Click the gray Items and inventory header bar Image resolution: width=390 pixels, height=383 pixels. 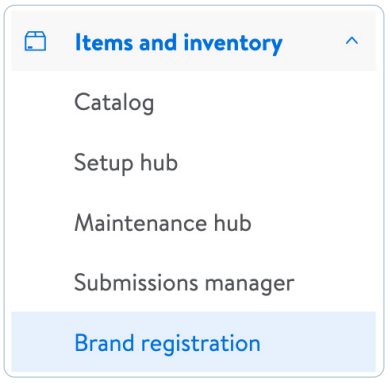pos(193,41)
